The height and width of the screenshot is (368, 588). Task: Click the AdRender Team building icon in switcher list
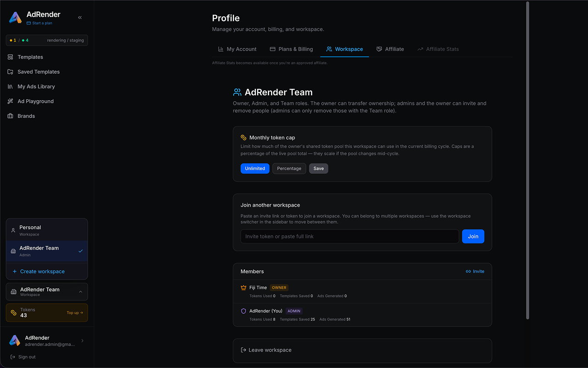tap(13, 251)
